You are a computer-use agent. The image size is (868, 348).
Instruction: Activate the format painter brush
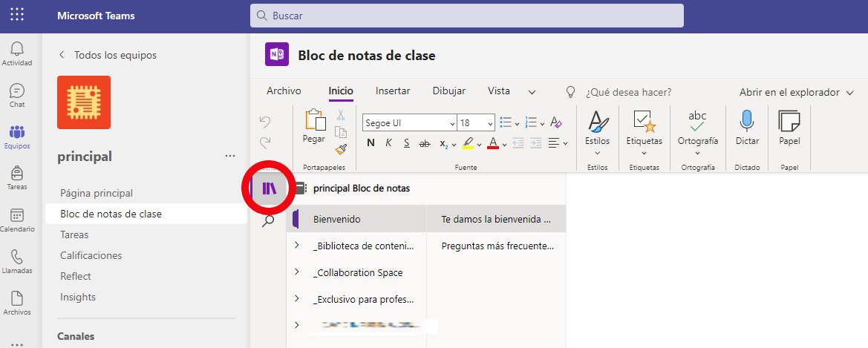341,149
